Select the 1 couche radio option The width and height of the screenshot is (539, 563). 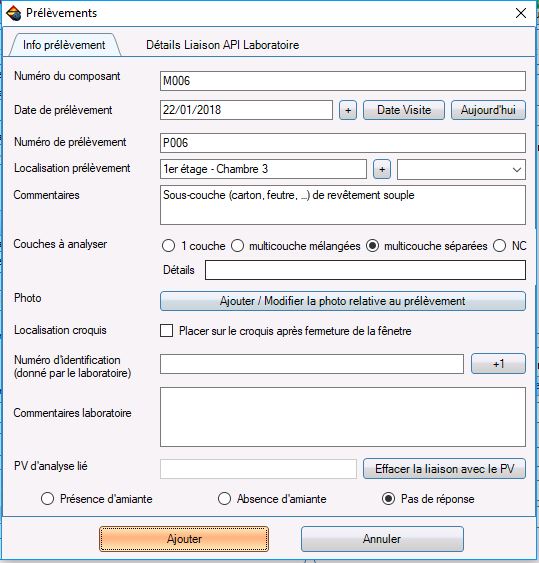coord(168,246)
